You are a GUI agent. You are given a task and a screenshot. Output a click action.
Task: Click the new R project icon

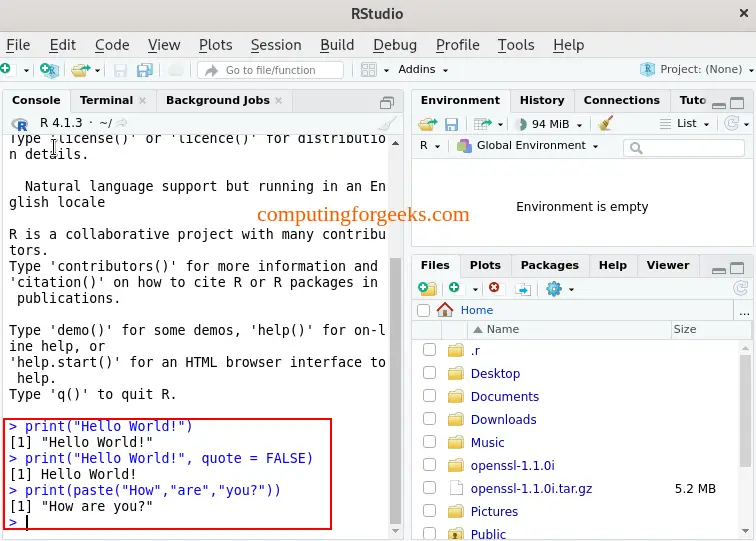[x=49, y=70]
